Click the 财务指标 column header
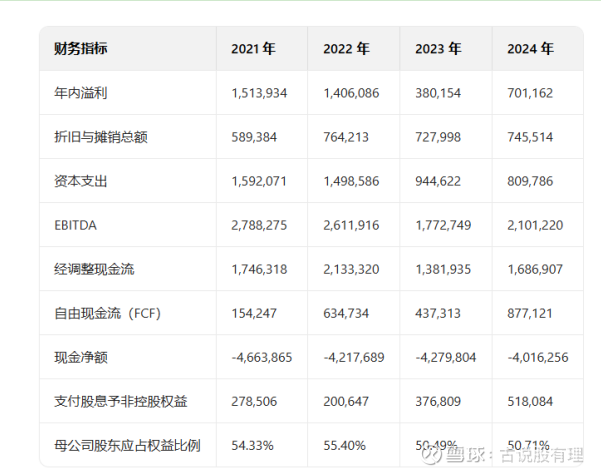The image size is (601, 473). (80, 48)
